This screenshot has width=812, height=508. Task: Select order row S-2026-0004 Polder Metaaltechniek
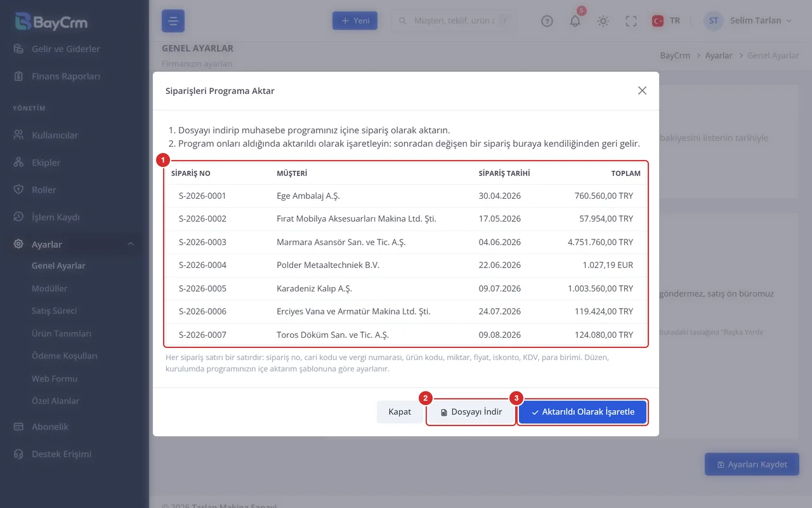406,265
